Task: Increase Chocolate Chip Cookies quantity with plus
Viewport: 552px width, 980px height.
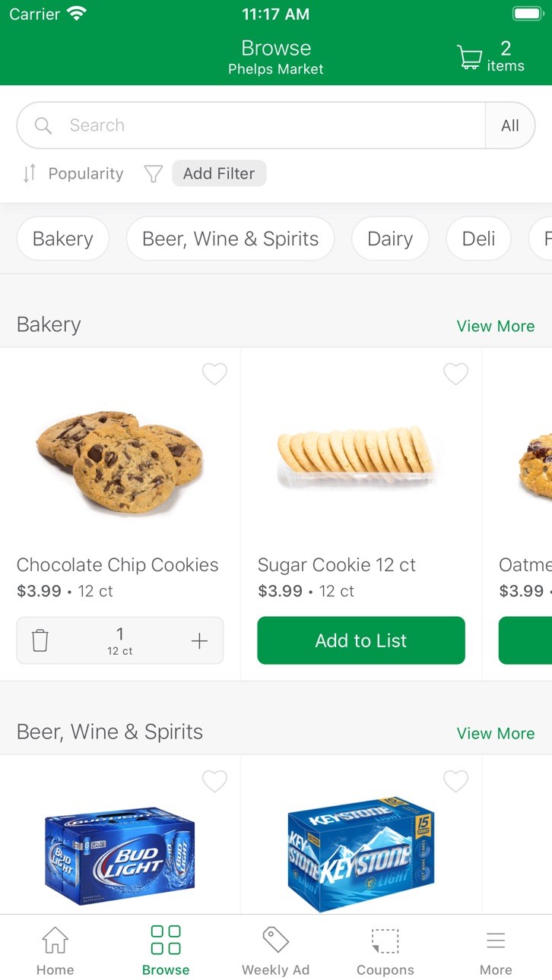Action: [199, 640]
